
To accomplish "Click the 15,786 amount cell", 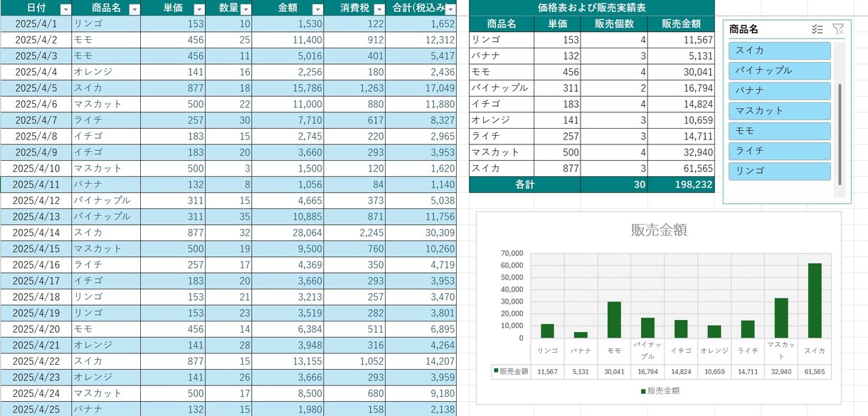I will pyautogui.click(x=287, y=88).
